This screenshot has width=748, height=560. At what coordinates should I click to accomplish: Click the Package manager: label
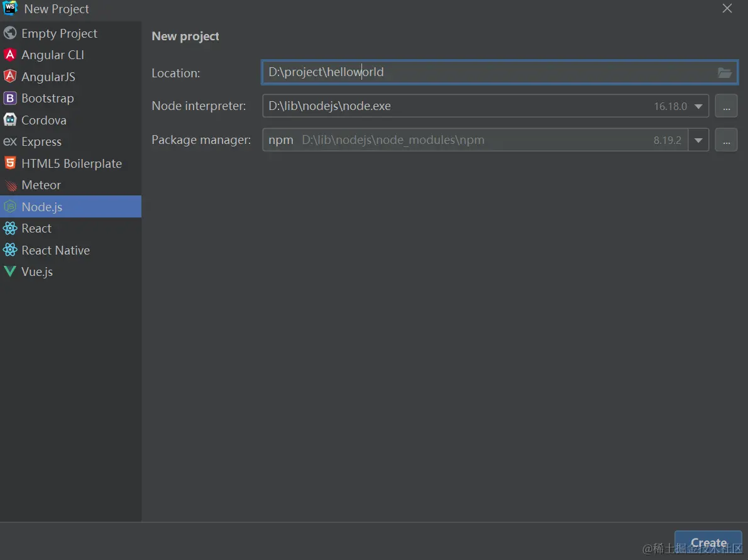[x=201, y=140]
